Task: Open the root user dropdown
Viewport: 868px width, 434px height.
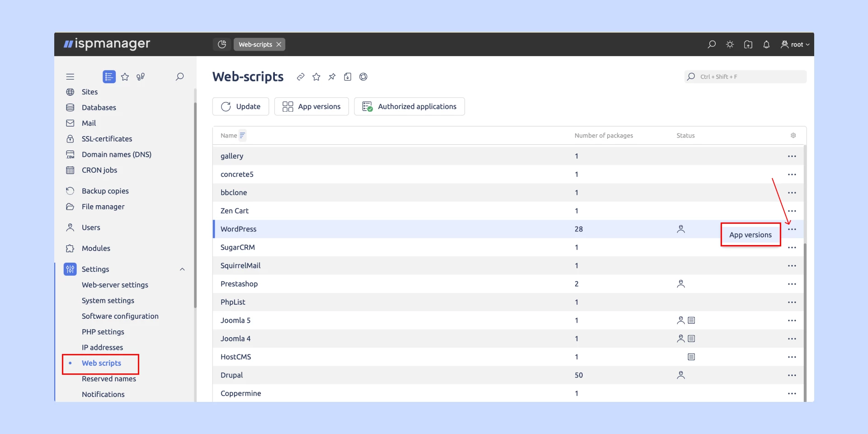Action: (795, 44)
